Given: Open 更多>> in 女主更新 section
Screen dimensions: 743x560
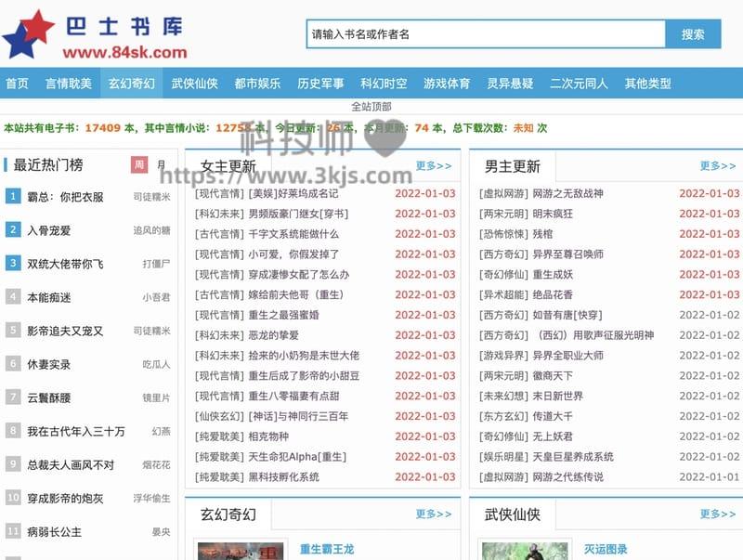Looking at the screenshot, I should [434, 166].
